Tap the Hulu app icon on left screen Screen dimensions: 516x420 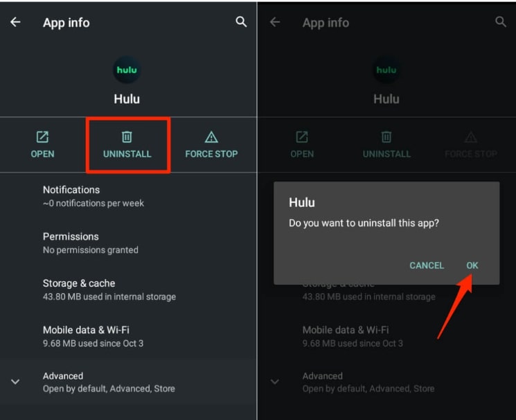127,70
